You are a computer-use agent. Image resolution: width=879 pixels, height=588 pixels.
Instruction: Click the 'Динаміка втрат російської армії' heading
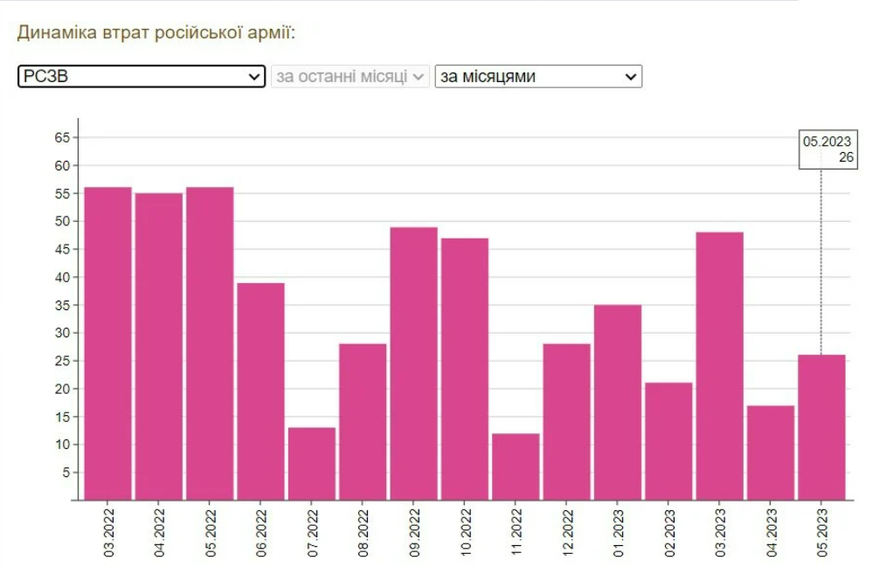(156, 33)
